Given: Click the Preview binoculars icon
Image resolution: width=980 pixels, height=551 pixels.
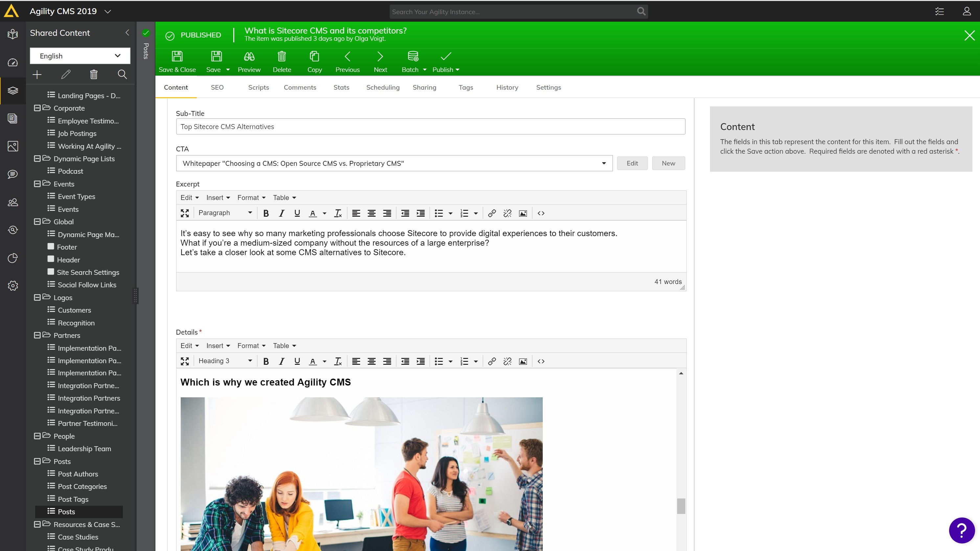Looking at the screenshot, I should coord(249,56).
